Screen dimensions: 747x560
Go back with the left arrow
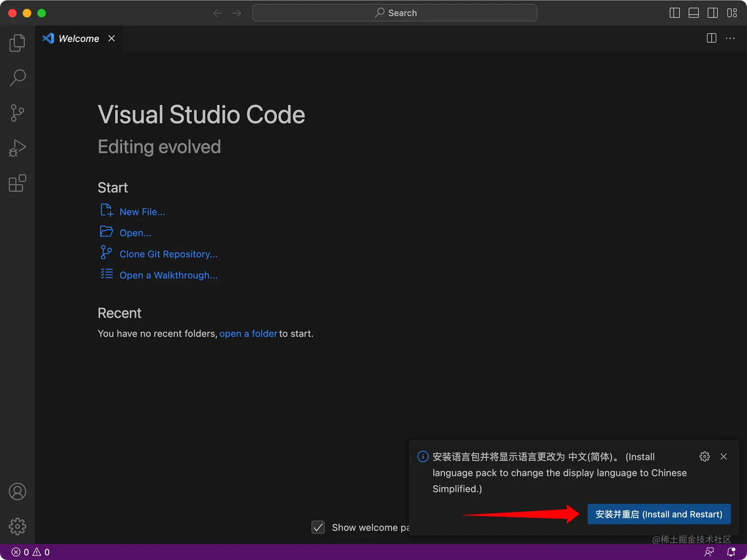tap(217, 13)
